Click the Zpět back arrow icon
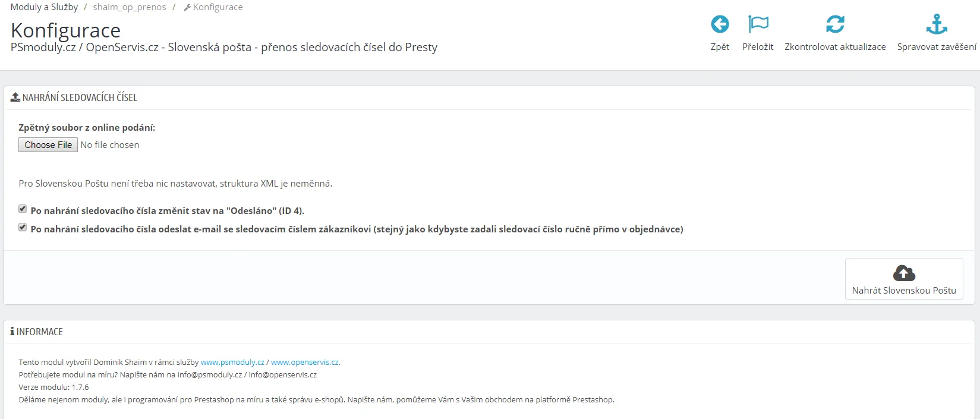The image size is (980, 419). [x=720, y=24]
